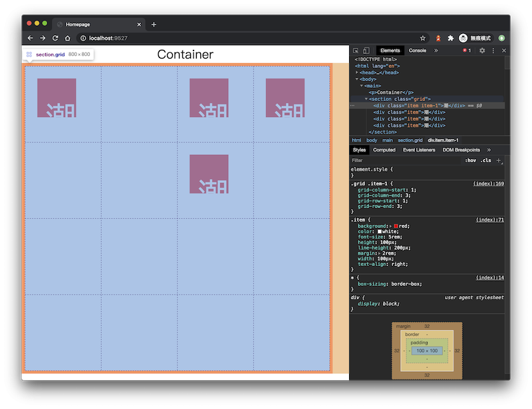
Task: Close the DevTools panel
Action: [504, 51]
